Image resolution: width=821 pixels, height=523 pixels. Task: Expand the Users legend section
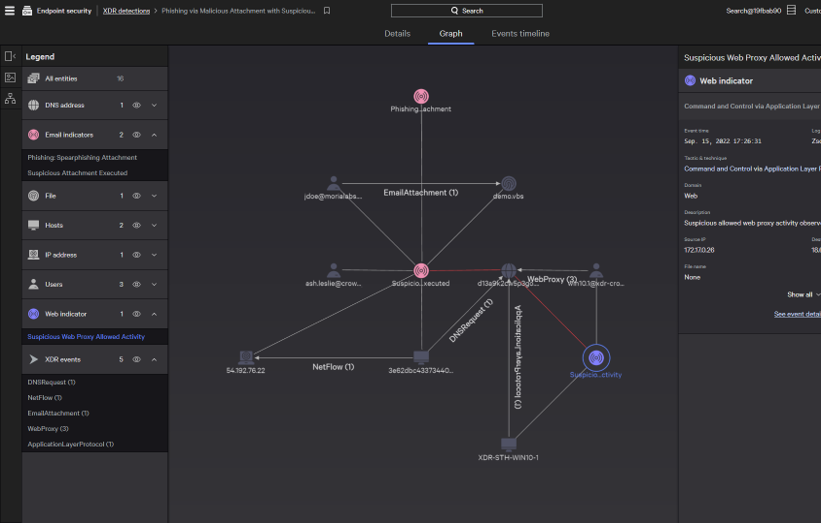click(x=154, y=285)
